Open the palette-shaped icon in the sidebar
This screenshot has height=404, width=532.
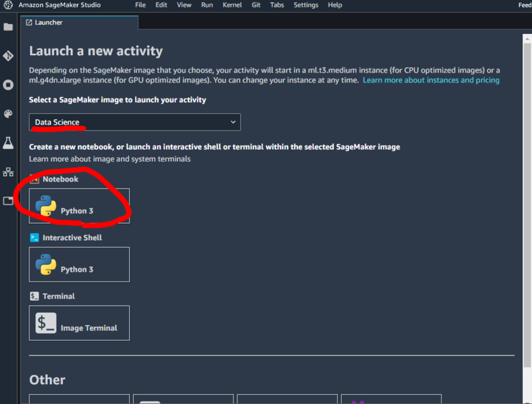[8, 114]
